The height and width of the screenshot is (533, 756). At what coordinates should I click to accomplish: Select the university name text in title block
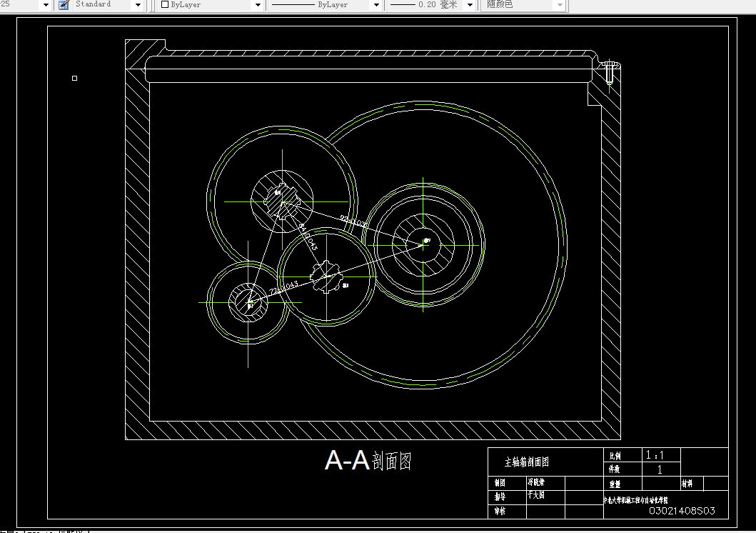pos(635,500)
